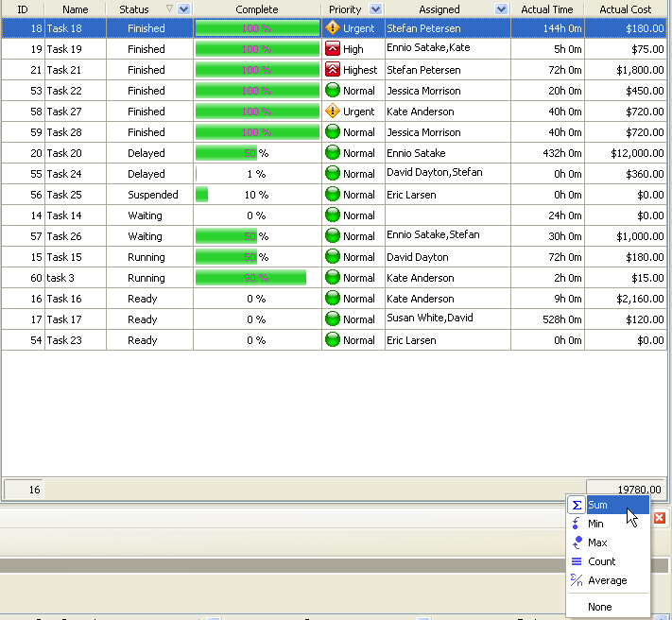Open the Priority column filter dropdown
The width and height of the screenshot is (672, 620).
point(375,9)
